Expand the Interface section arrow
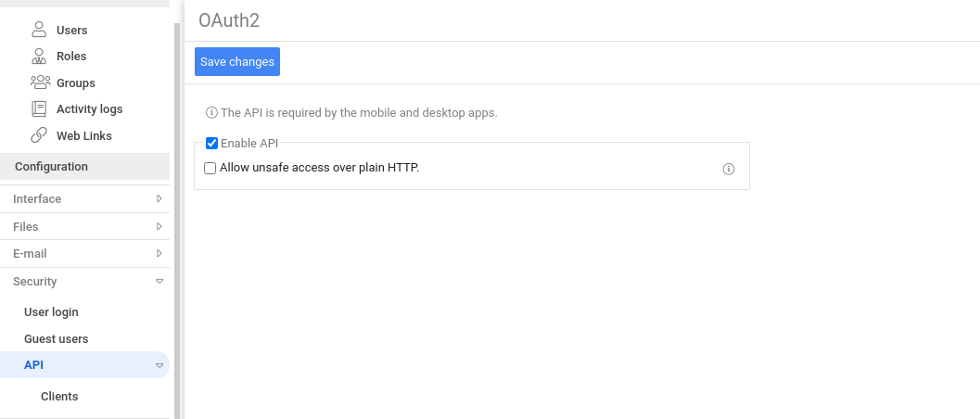The image size is (980, 419). click(159, 199)
